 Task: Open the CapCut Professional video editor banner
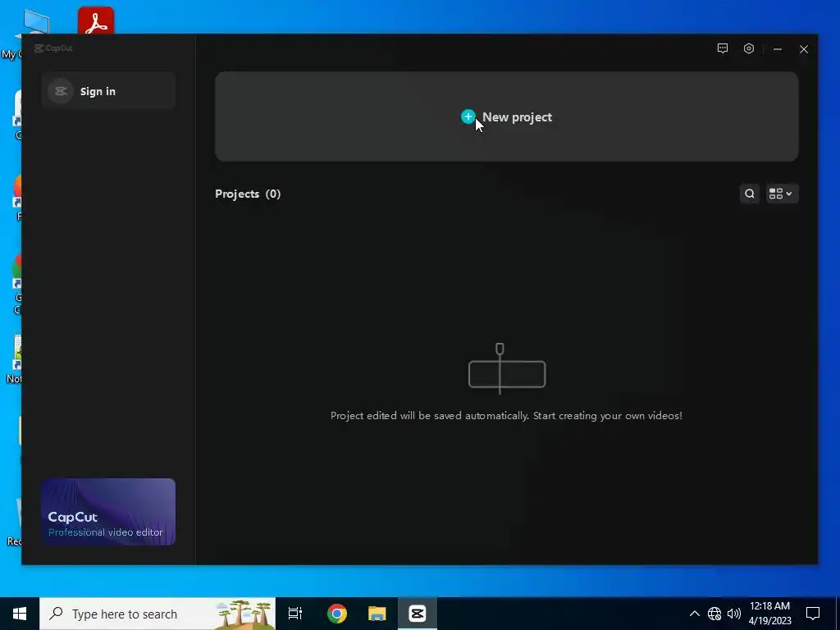coord(108,512)
